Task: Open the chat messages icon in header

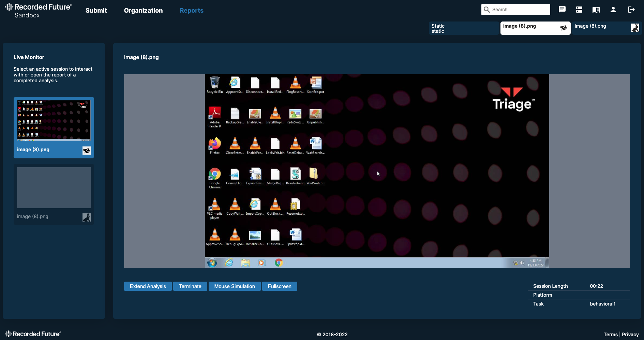Action: coord(562,10)
